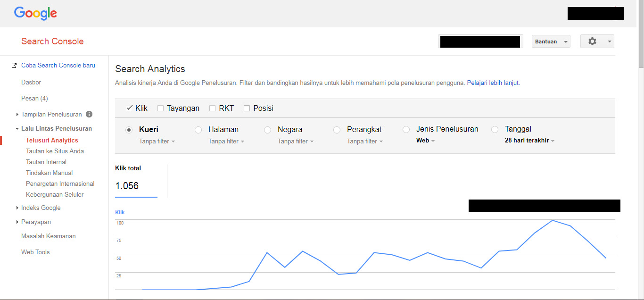Enable the Tayangan checkbox
Screen dimensions: 644x300
(x=160, y=108)
